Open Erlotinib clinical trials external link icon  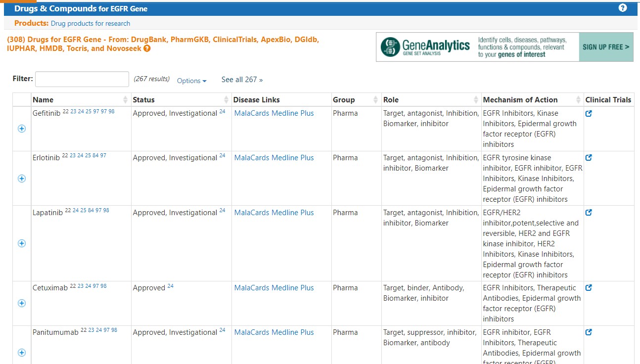[x=589, y=158]
